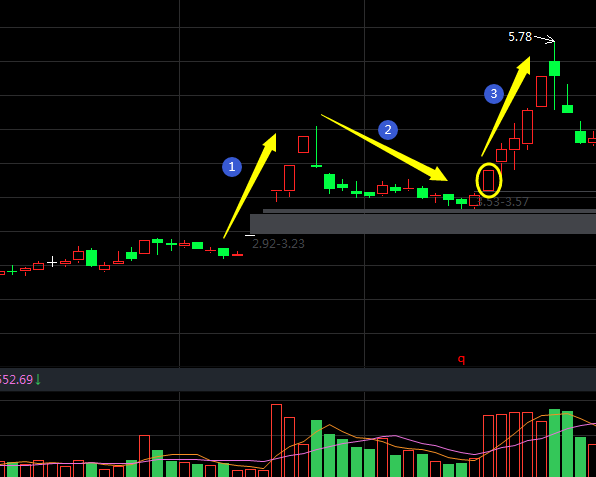This screenshot has height=477, width=596.
Task: Click the green down arrow beside 552.69
Action: click(x=38, y=379)
